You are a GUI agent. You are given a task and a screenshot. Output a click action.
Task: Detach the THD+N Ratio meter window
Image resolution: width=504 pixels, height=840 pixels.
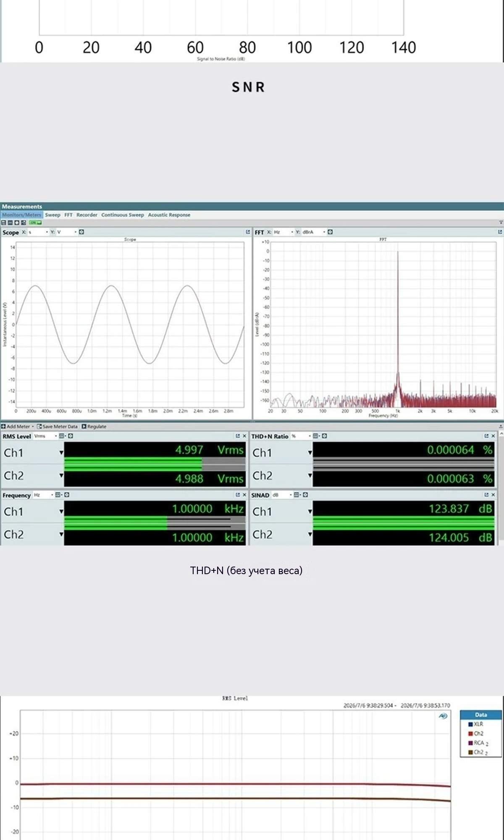point(486,436)
